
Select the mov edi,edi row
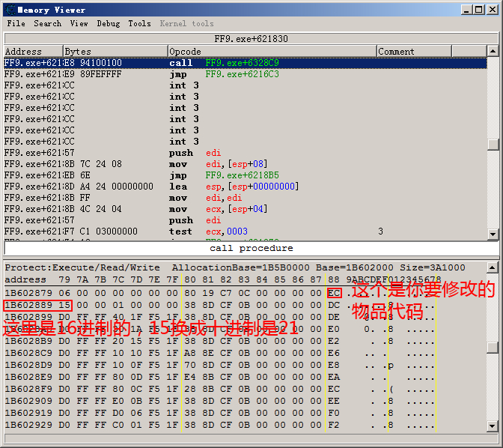click(x=246, y=198)
